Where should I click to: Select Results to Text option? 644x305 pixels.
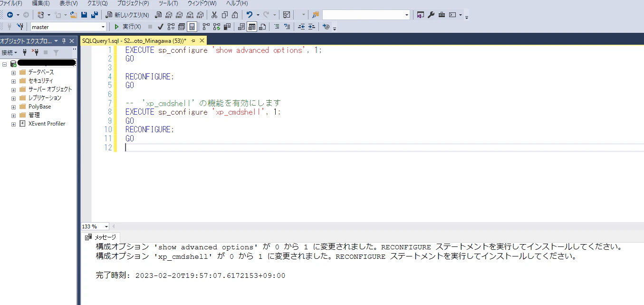pos(241,27)
